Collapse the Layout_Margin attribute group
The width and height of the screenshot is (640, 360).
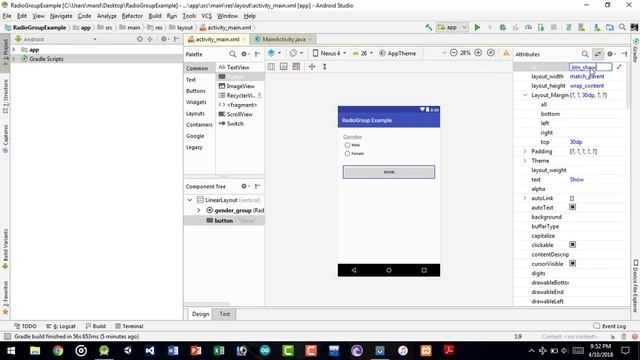[x=525, y=95]
